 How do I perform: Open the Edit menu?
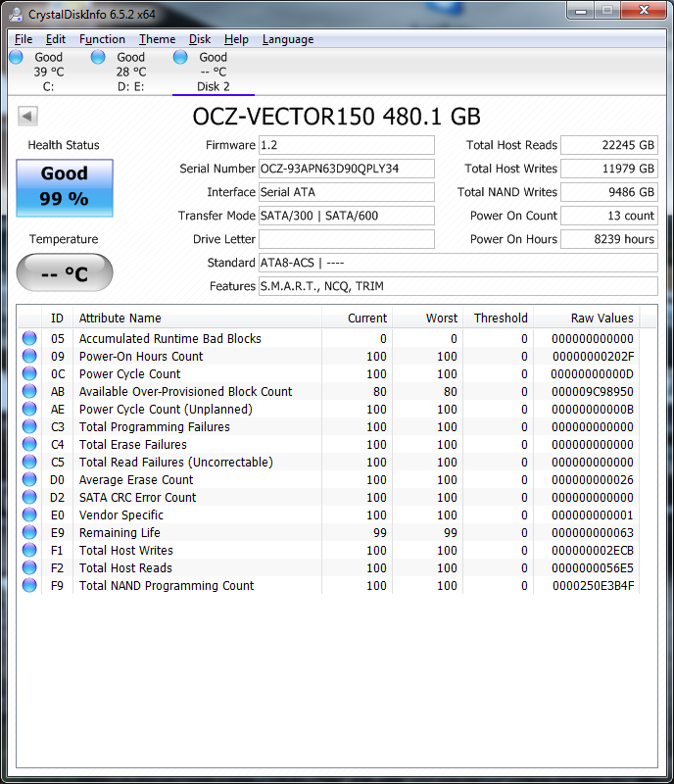click(x=56, y=39)
